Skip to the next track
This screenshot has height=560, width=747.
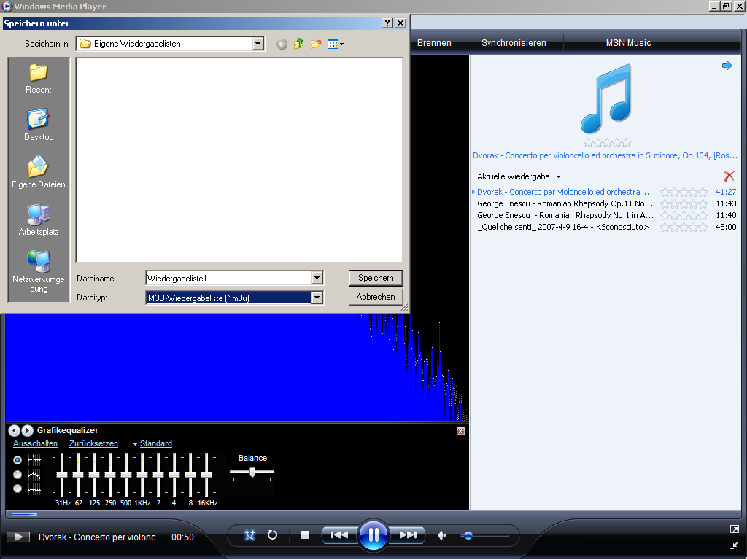tap(407, 535)
